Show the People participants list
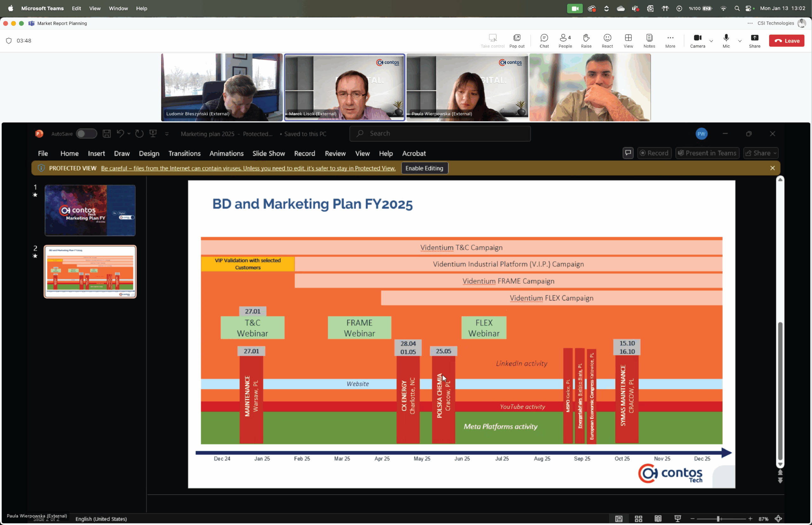This screenshot has height=525, width=812. coord(565,41)
